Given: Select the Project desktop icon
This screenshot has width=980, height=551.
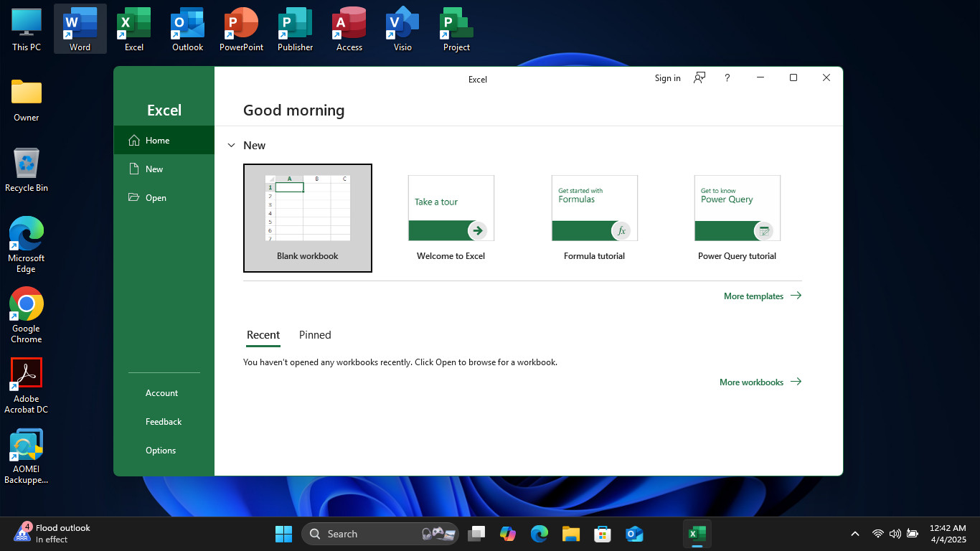Looking at the screenshot, I should 456,29.
